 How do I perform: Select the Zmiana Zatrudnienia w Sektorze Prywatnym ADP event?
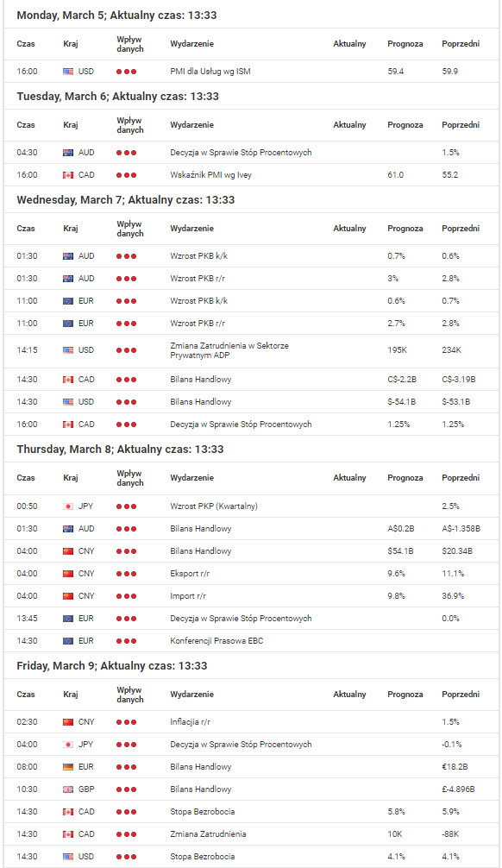tap(229, 350)
